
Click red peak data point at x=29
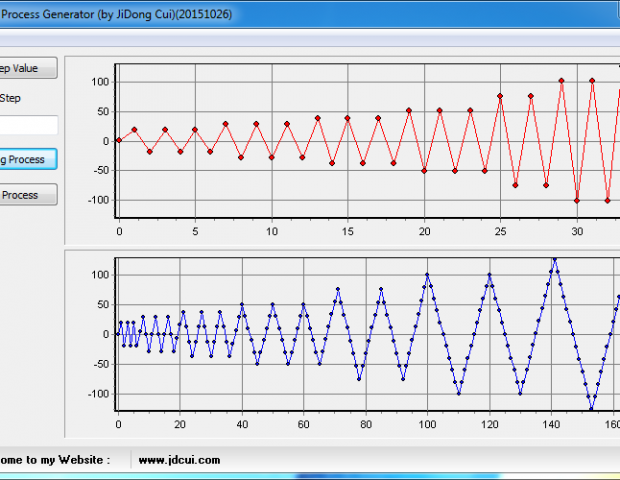click(561, 80)
